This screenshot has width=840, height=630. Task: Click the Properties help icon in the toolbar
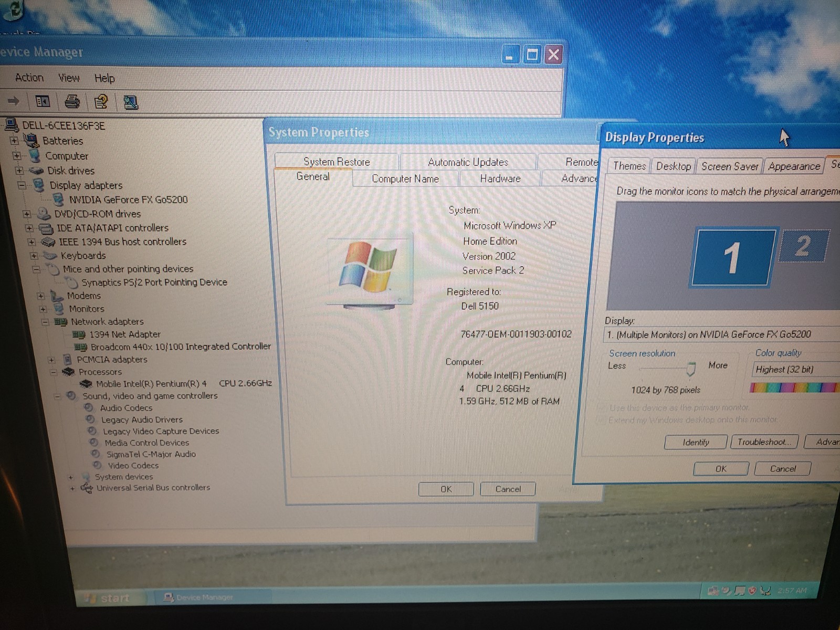(x=101, y=101)
